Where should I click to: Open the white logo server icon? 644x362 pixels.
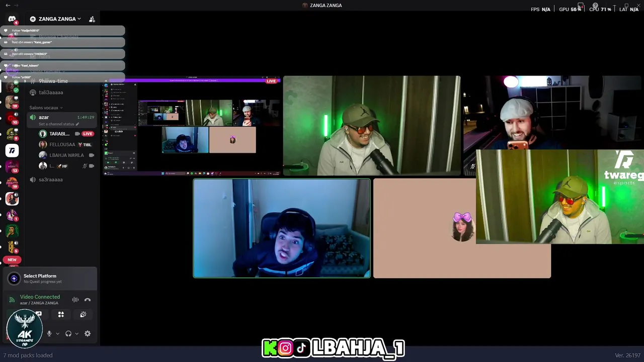(12, 150)
